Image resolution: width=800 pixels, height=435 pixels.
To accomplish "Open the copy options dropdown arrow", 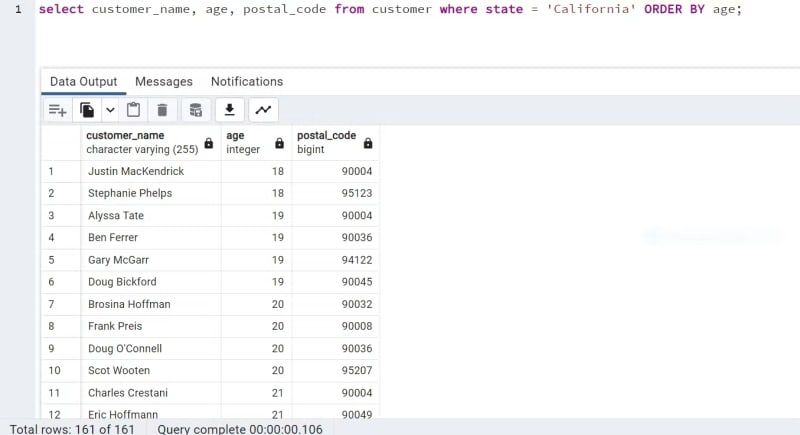I will [x=110, y=110].
